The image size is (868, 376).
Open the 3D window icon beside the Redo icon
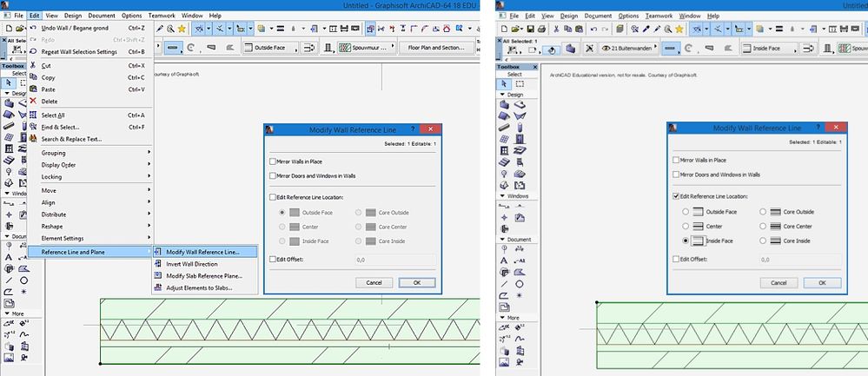tap(620, 29)
